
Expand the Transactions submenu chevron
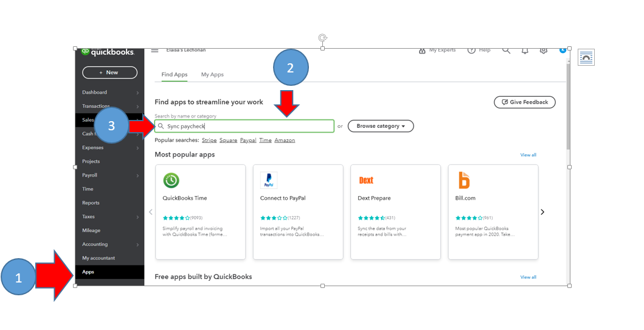tap(137, 107)
